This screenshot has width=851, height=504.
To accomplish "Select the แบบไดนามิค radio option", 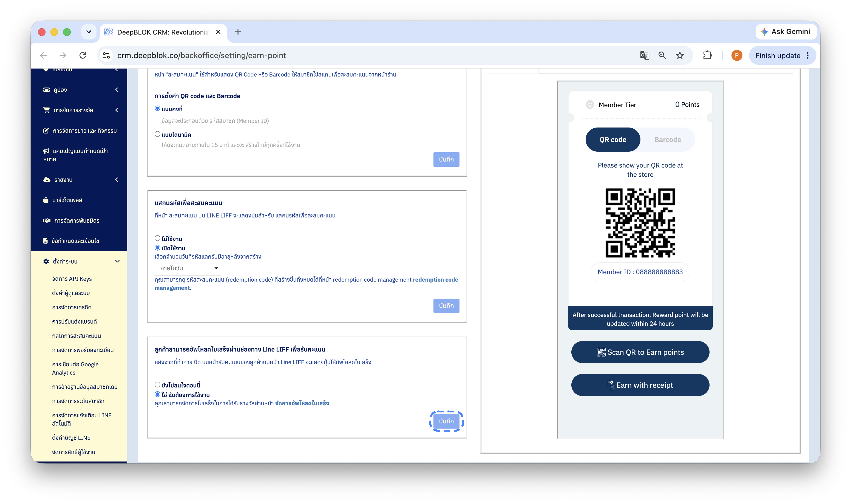I will coord(157,134).
